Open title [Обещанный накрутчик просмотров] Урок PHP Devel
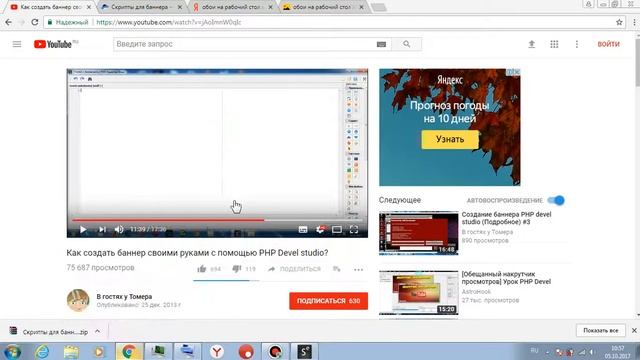The height and width of the screenshot is (360, 640). tap(506, 278)
